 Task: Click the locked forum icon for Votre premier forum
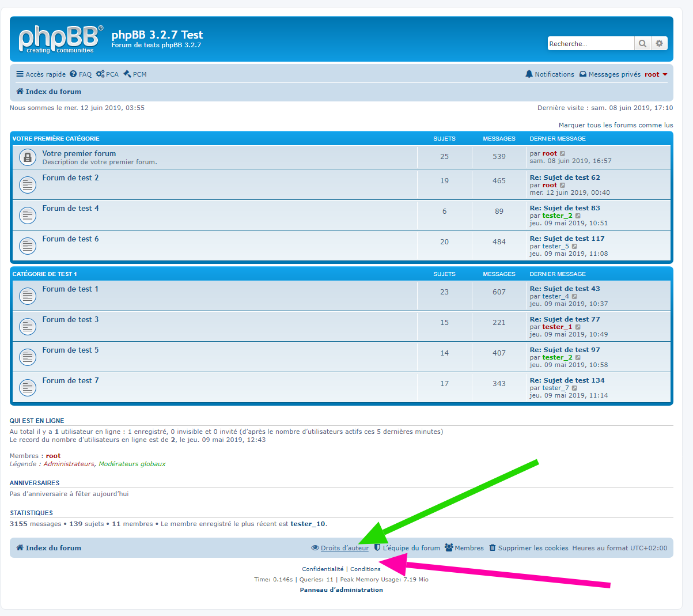tap(27, 157)
